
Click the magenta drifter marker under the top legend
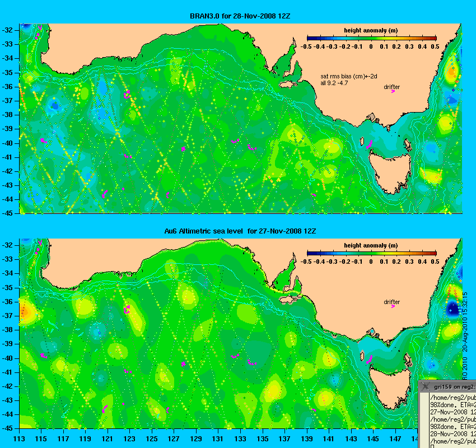pyautogui.click(x=393, y=91)
